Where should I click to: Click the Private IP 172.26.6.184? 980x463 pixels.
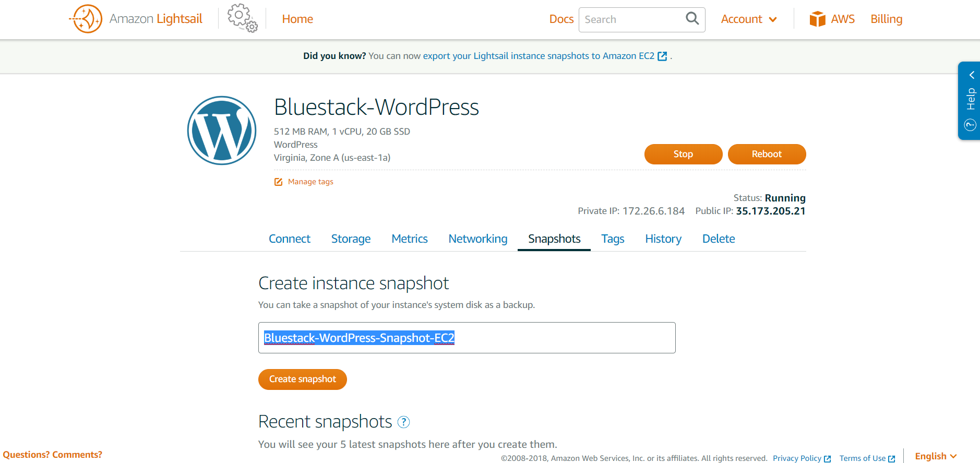(653, 211)
